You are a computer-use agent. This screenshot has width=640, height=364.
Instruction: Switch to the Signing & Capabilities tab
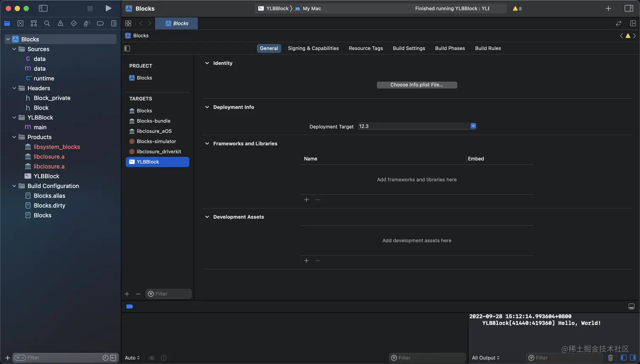point(313,48)
